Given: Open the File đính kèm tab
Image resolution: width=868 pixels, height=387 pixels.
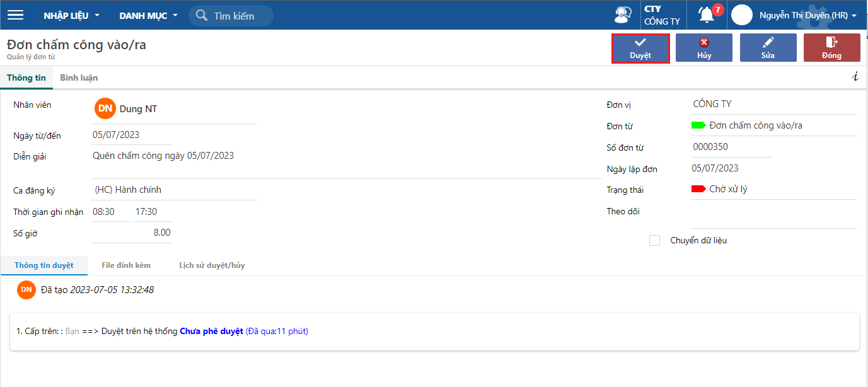Looking at the screenshot, I should (x=126, y=265).
